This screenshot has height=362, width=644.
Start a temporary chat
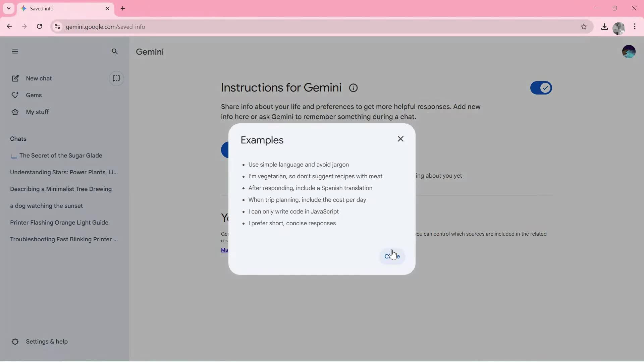pos(116,78)
